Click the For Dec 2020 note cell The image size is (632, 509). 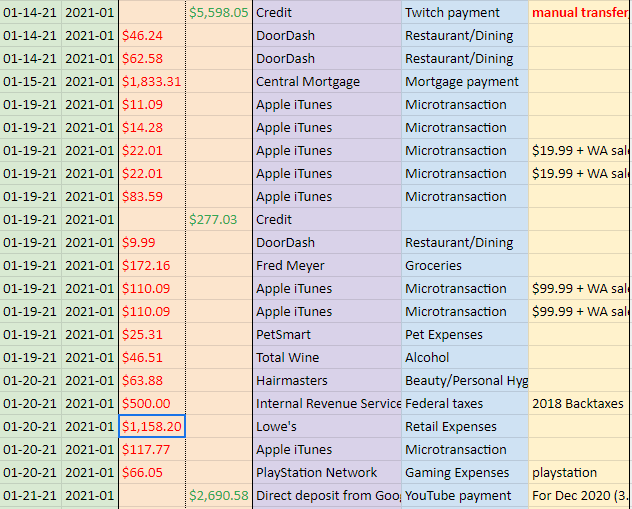tap(580, 495)
